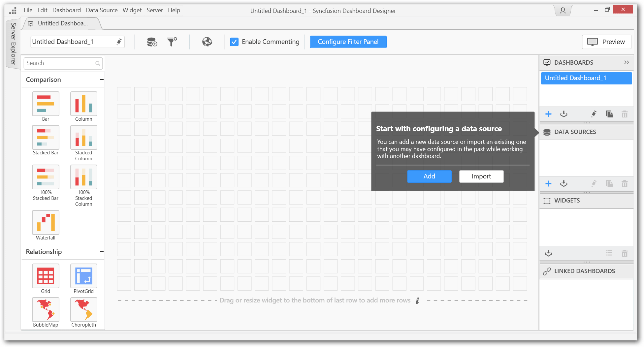Collapse the Dashboards side panel chevron
The height and width of the screenshot is (347, 644).
626,62
